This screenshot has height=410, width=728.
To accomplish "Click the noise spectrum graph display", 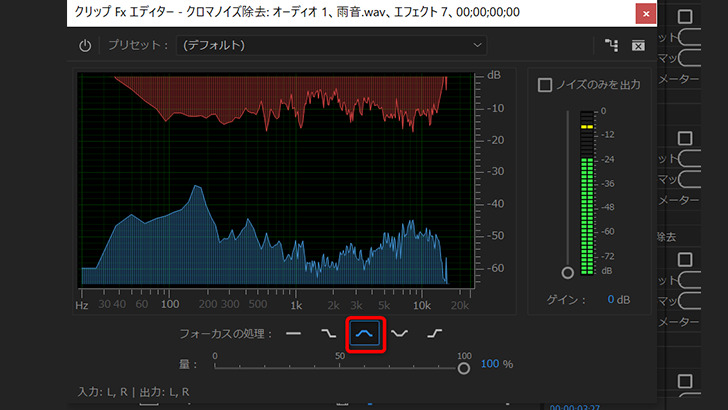I will tap(277, 180).
